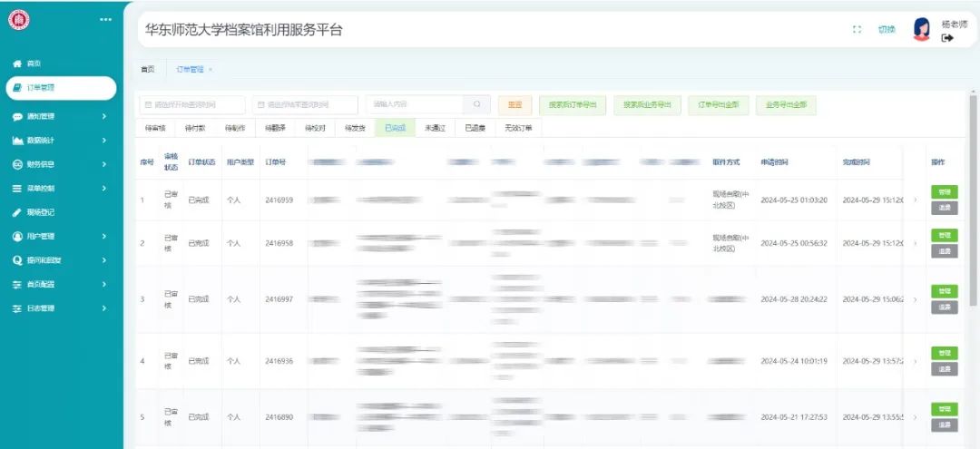
Task: Switch to the 未通过 status tab
Action: pyautogui.click(x=435, y=128)
